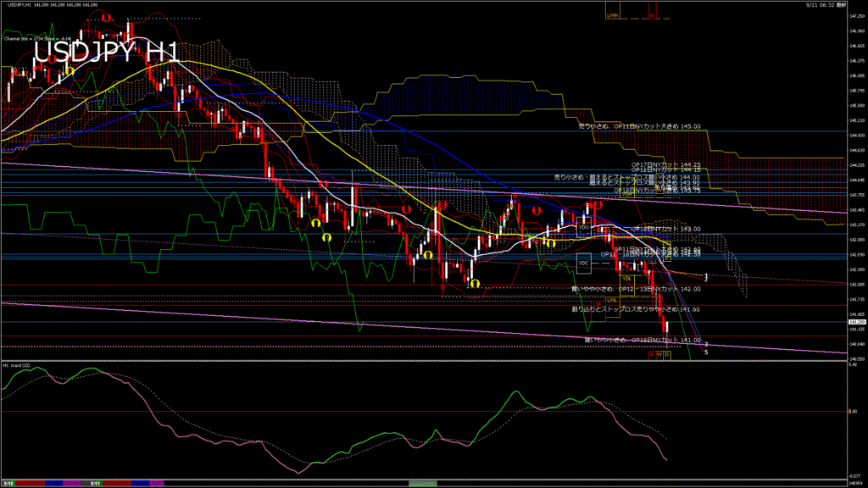Click the 146.960 price axis label
Image resolution: width=868 pixels, height=488 pixels.
tap(856, 31)
